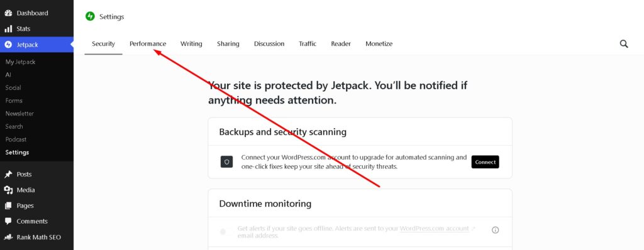Open the Posts menu label

click(x=25, y=175)
